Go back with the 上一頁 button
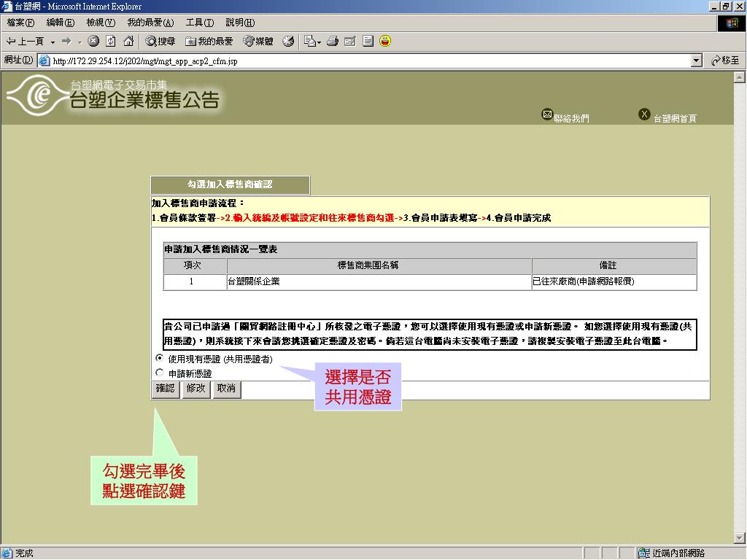The width and height of the screenshot is (747, 560). pyautogui.click(x=25, y=42)
